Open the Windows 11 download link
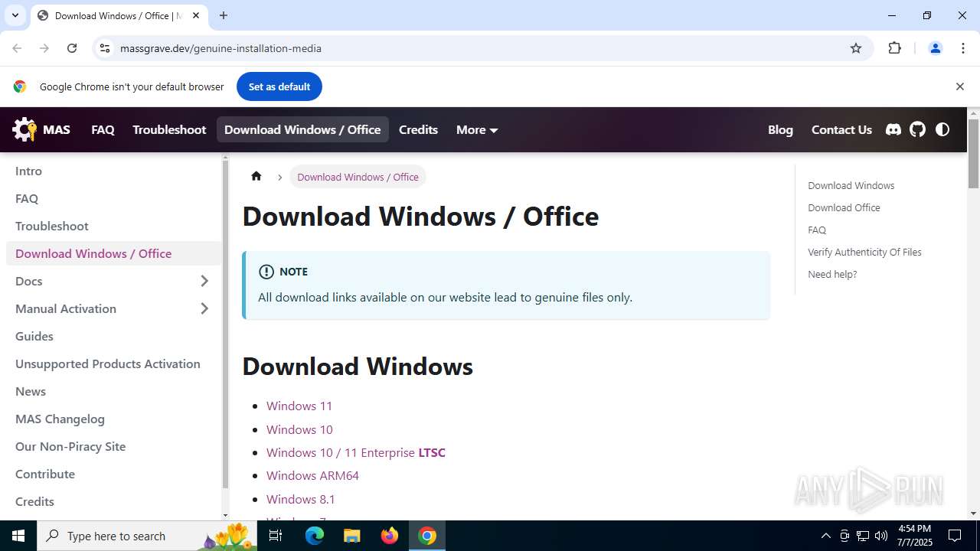 click(299, 406)
